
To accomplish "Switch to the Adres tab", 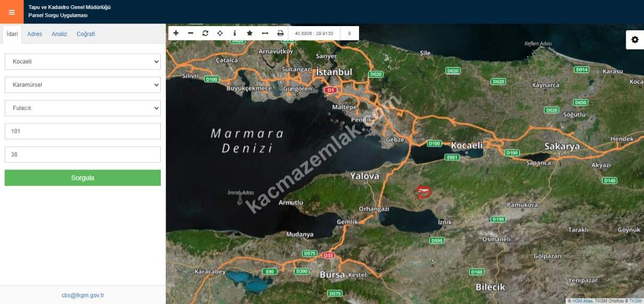I will [34, 34].
